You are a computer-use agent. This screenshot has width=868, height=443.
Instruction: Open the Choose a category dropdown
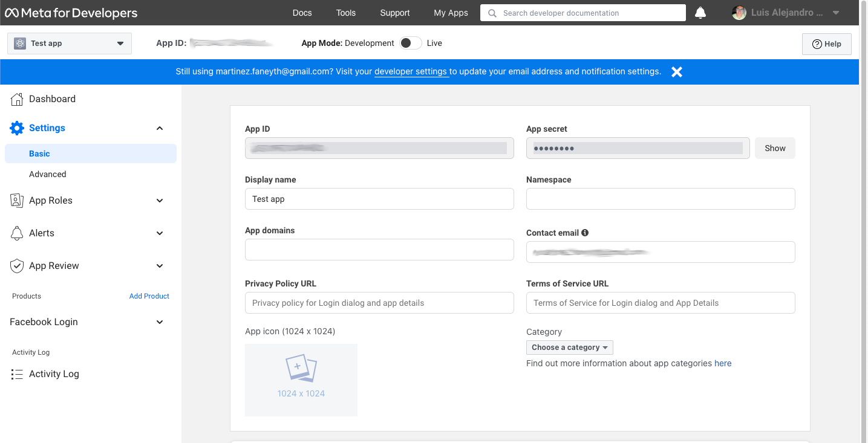coord(570,348)
